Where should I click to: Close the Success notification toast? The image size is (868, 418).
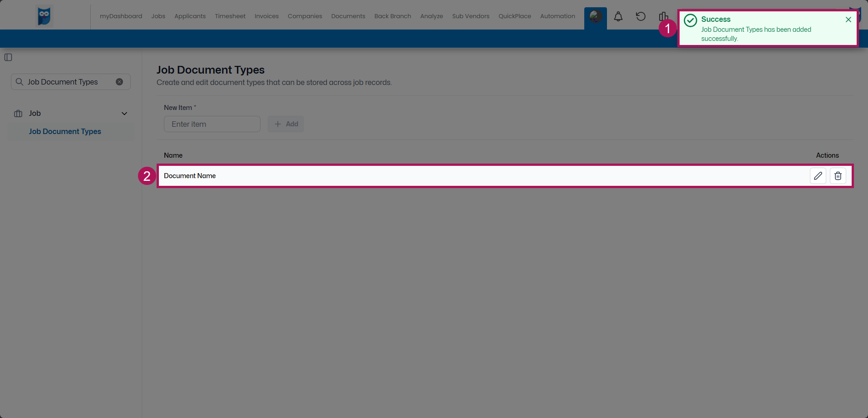(848, 20)
